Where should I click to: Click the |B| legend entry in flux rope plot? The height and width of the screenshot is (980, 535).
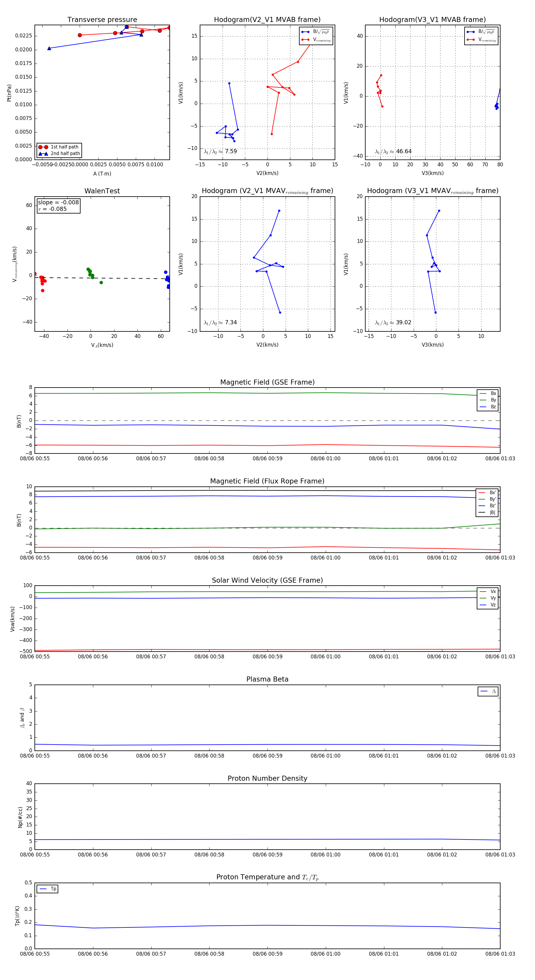(x=487, y=513)
